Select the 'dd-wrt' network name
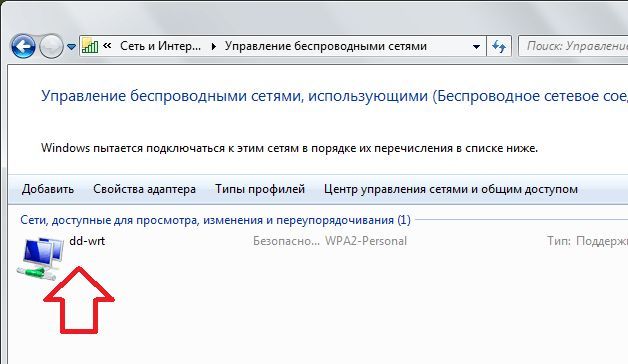 pos(87,241)
